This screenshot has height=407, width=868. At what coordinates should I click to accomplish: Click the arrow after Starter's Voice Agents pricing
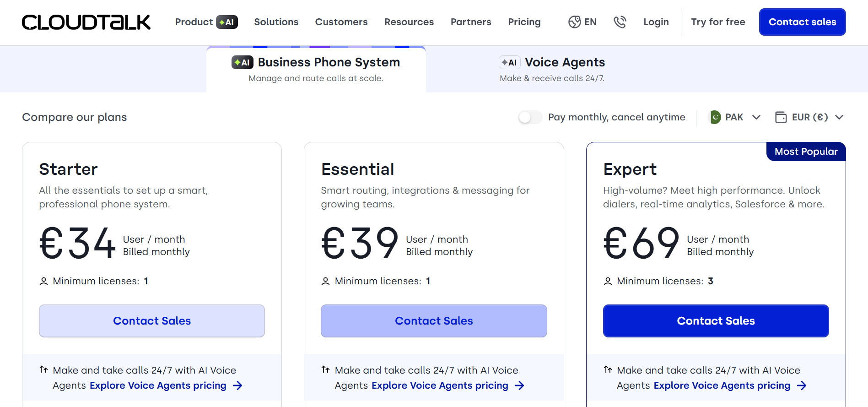click(x=237, y=385)
